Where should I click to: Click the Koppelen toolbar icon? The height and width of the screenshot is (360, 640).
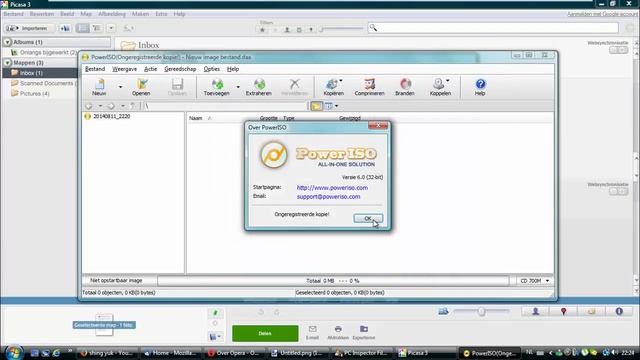click(440, 87)
